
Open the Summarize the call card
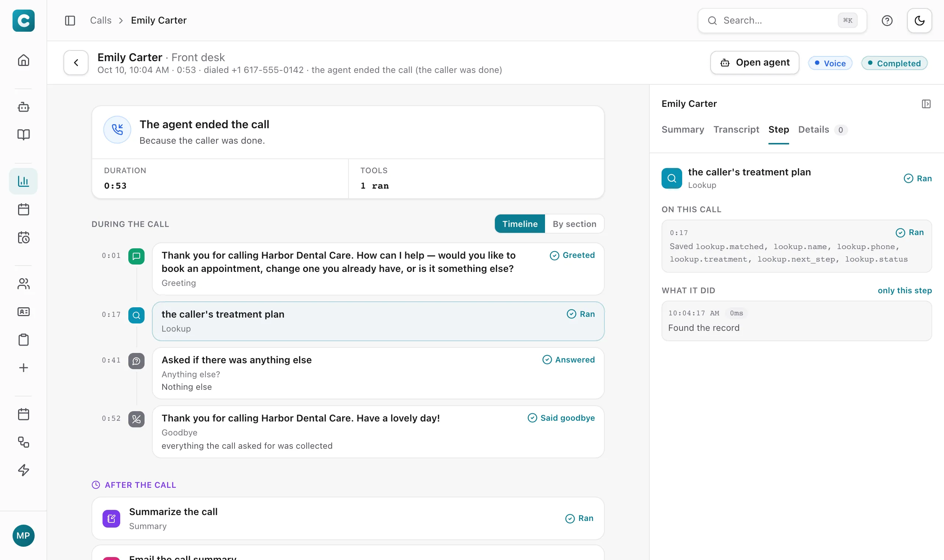[x=348, y=518]
